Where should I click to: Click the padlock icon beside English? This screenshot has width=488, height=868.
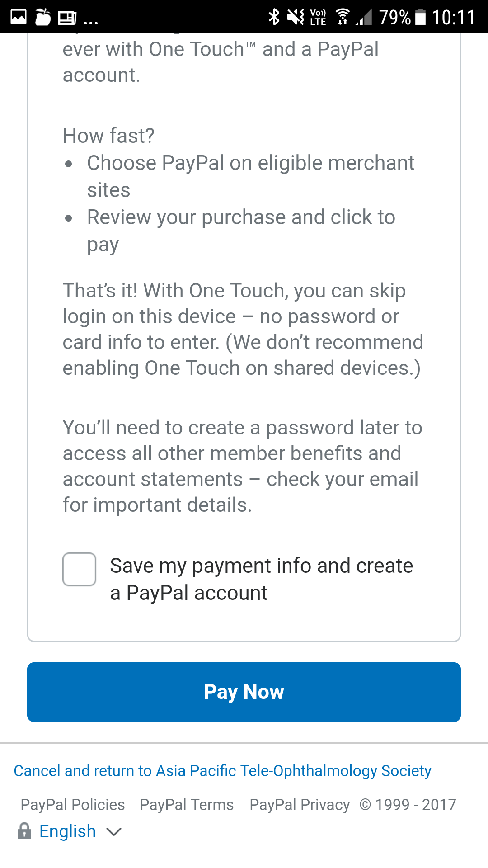pyautogui.click(x=24, y=831)
